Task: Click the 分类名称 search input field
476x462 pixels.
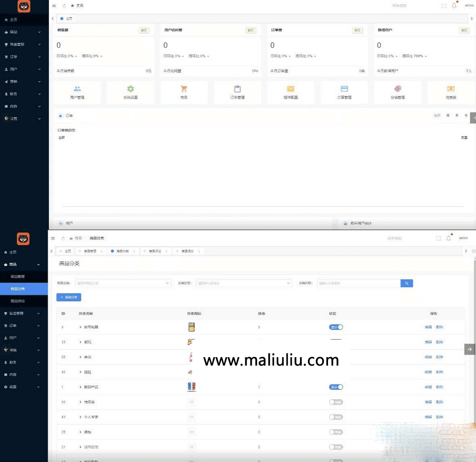Action: click(358, 283)
